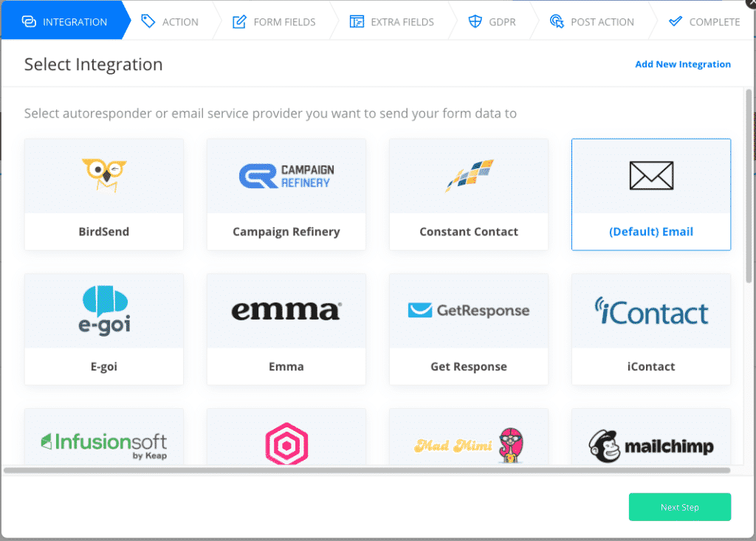
Task: Choose the Infusionsoft by Keap logo
Action: 104,446
